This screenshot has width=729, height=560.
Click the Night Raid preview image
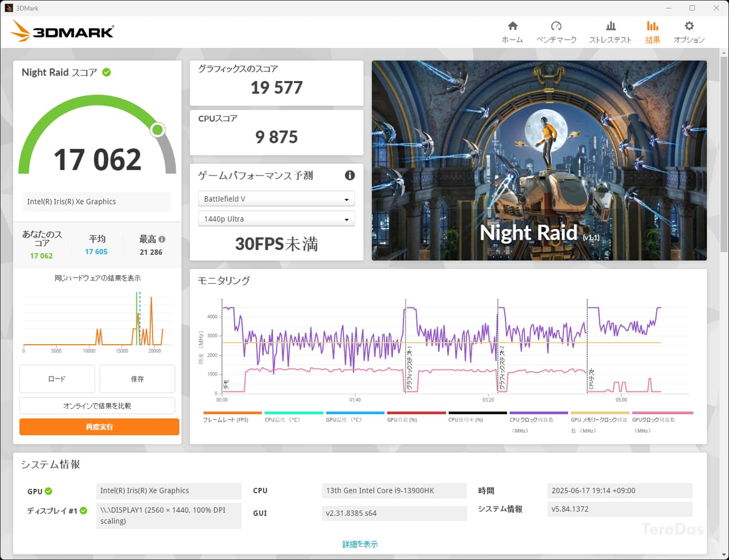click(x=539, y=161)
